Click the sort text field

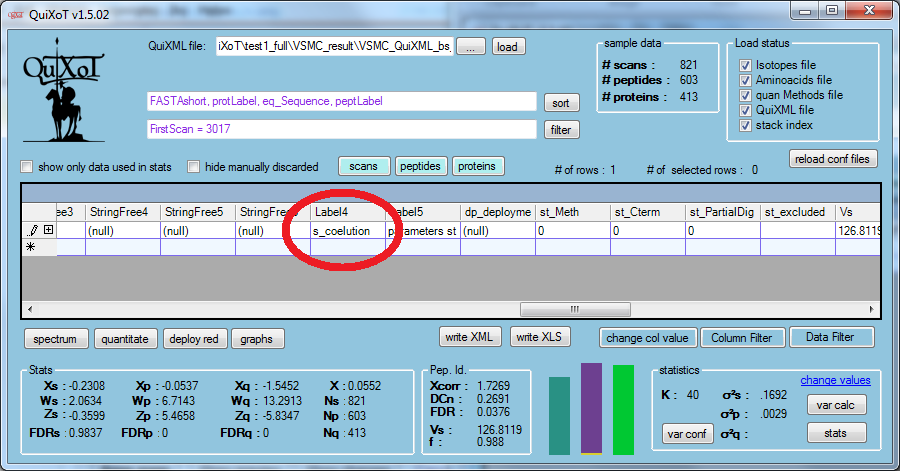click(x=340, y=102)
